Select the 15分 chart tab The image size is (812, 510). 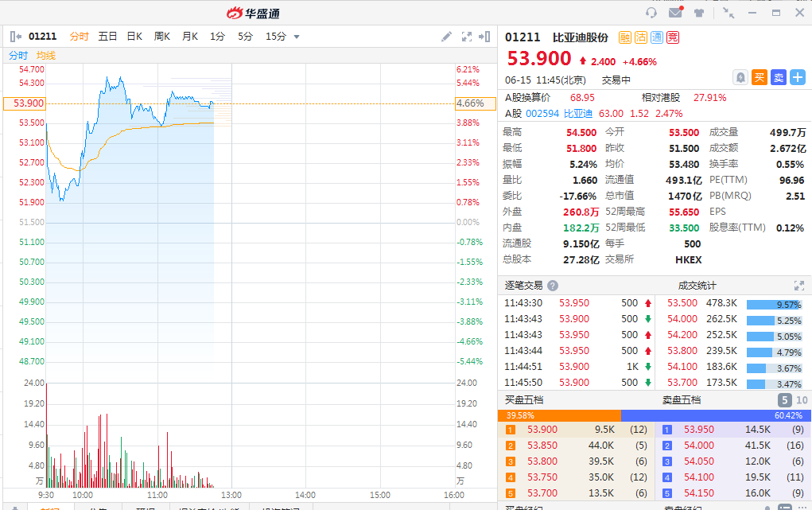pyautogui.click(x=276, y=37)
